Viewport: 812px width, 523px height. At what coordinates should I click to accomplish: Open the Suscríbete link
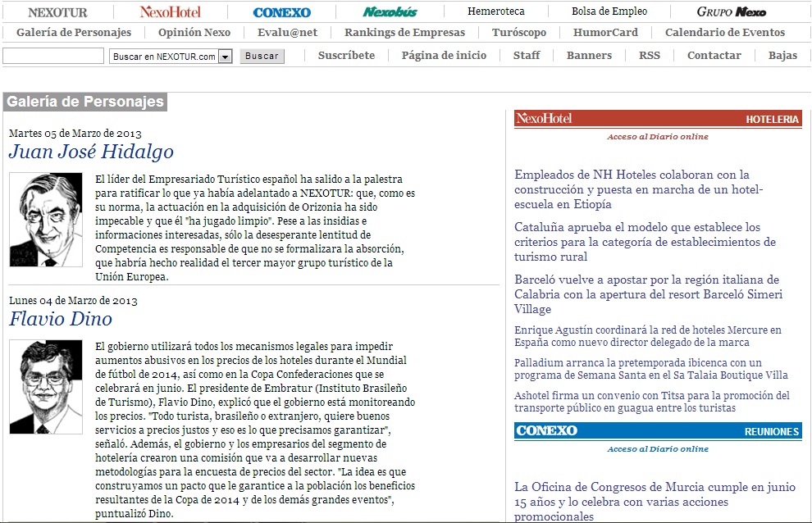[346, 56]
